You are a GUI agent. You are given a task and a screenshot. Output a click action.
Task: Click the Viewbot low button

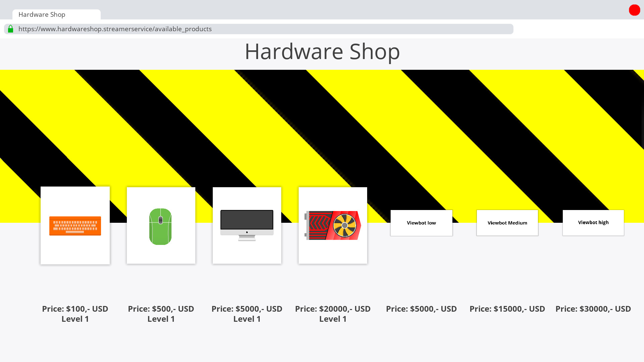(421, 223)
